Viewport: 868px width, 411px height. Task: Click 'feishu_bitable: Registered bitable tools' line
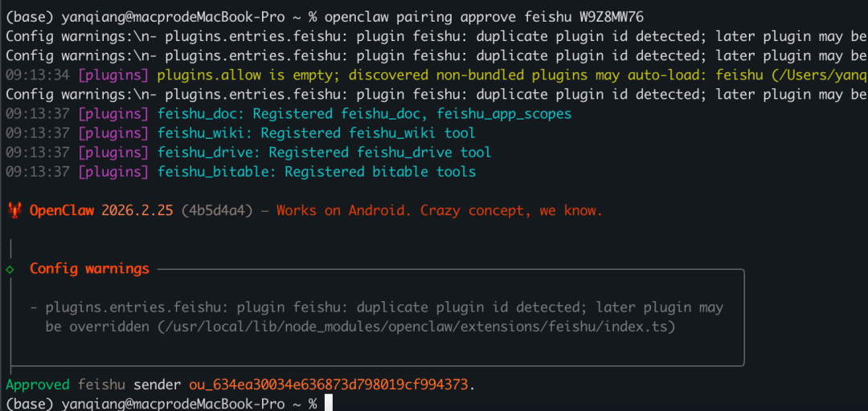pos(317,172)
